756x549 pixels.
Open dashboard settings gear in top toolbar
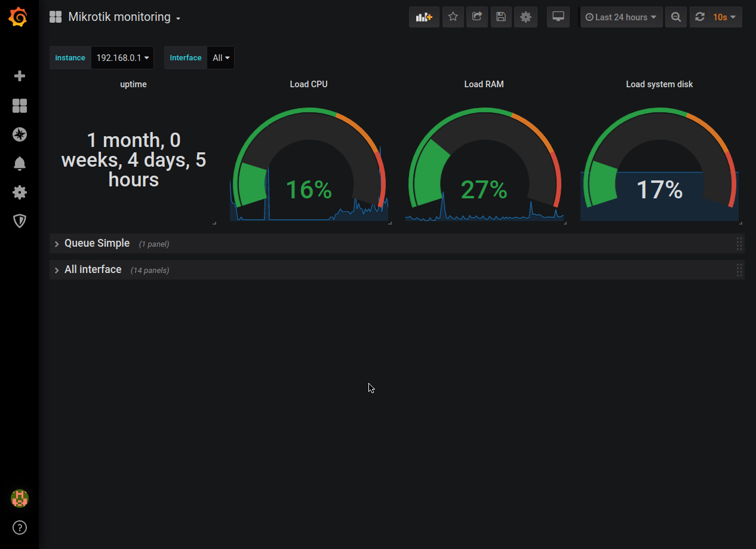tap(525, 17)
